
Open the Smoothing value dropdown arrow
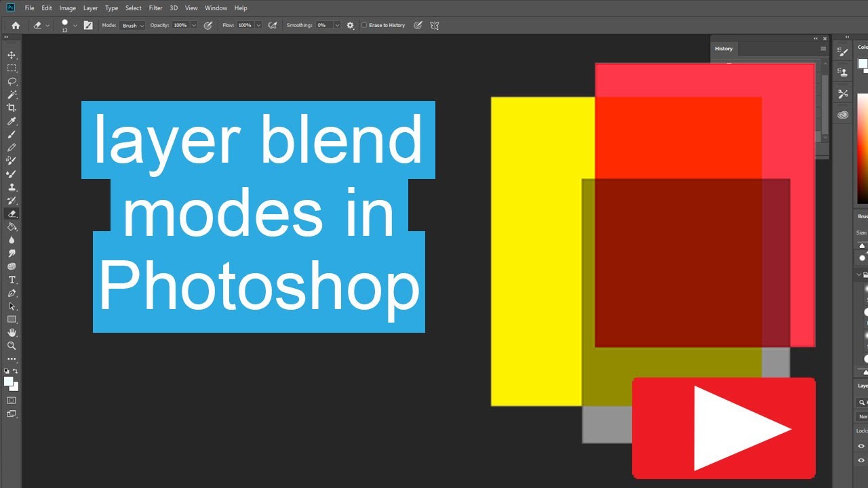click(337, 25)
